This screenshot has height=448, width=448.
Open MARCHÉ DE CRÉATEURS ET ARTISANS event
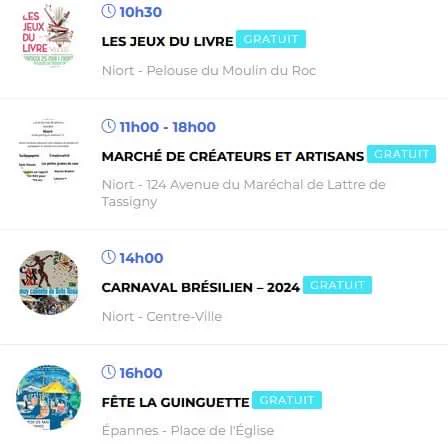[233, 157]
